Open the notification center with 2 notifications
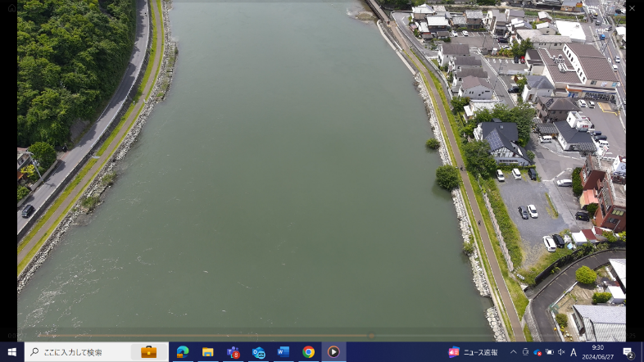This screenshot has height=362, width=644. (x=628, y=352)
